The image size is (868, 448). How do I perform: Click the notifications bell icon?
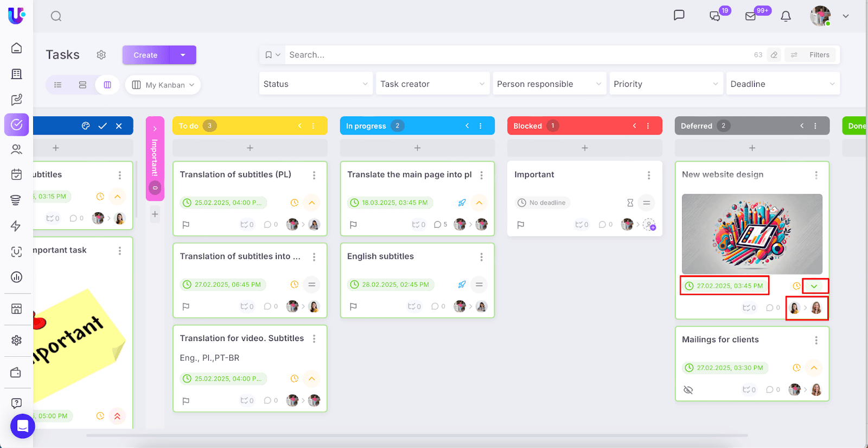pos(786,16)
